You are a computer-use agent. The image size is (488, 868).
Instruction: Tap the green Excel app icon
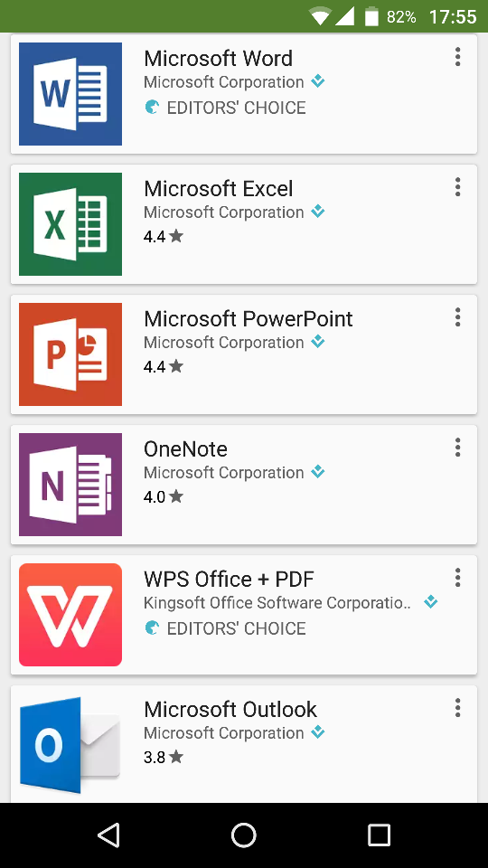coord(70,223)
